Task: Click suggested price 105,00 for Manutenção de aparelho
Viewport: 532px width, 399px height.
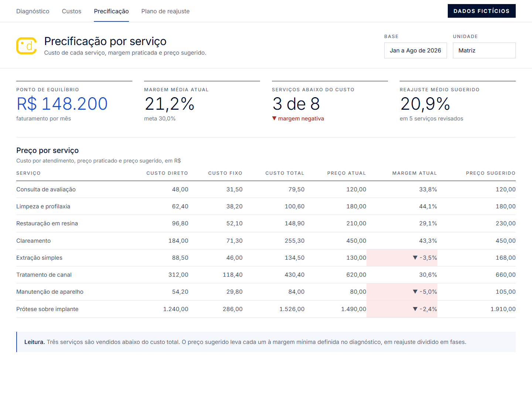Action: pos(506,292)
